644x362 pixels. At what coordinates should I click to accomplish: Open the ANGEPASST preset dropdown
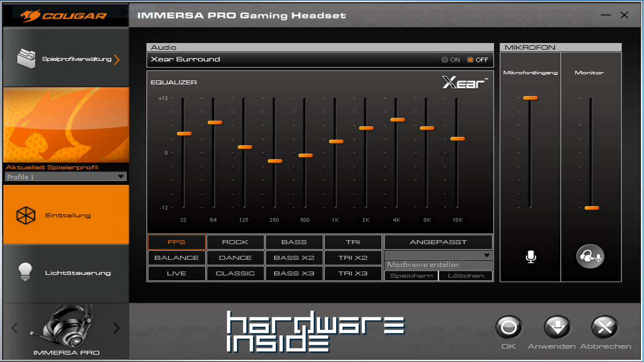pyautogui.click(x=438, y=255)
